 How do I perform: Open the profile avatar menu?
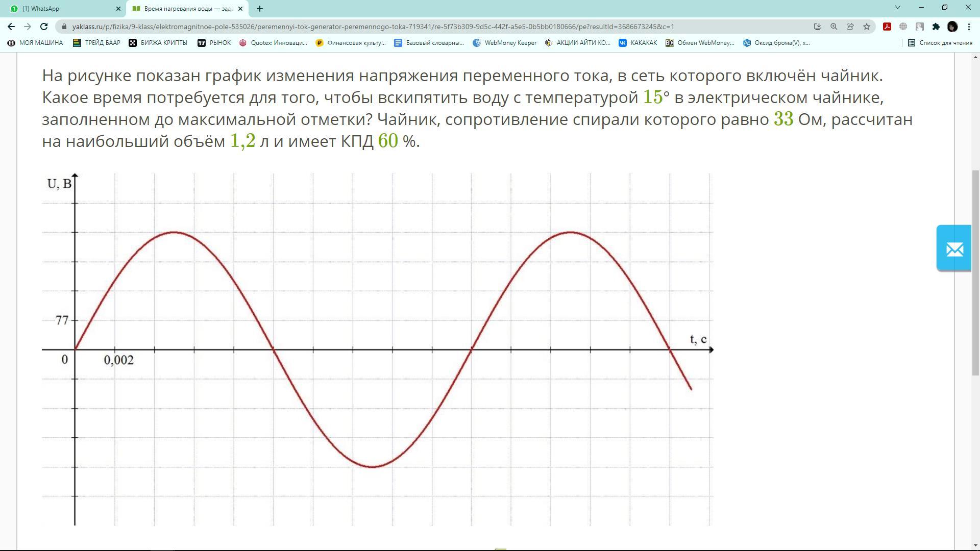click(x=952, y=27)
